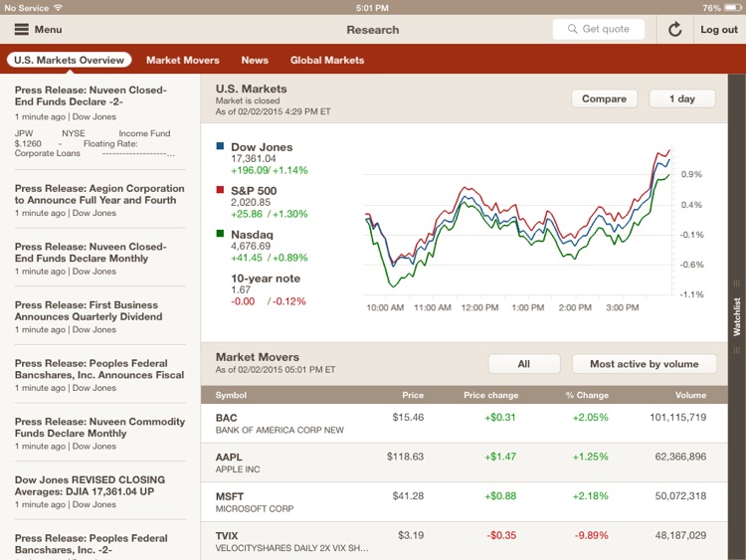
Task: Open Aegion Corporation press release
Action: [x=99, y=200]
